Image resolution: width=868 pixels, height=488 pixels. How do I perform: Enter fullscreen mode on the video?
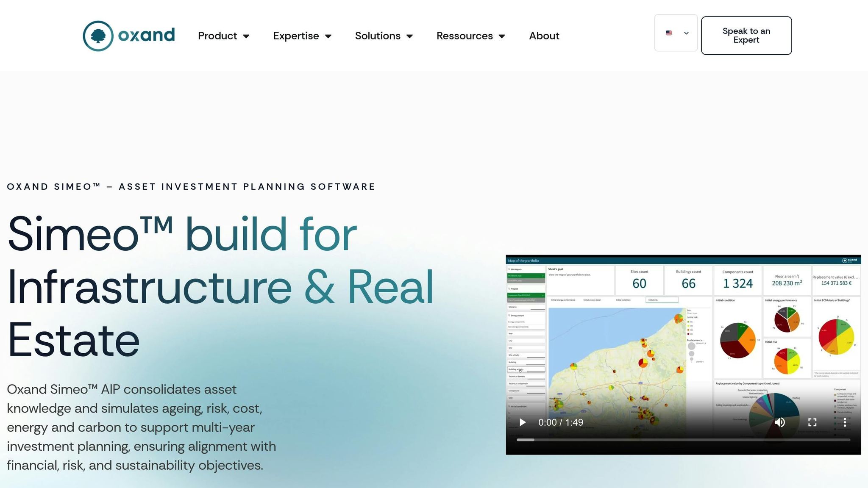812,422
